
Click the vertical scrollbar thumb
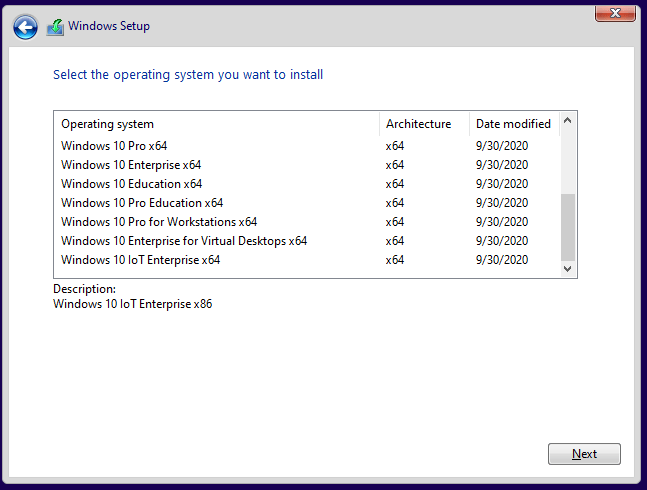(568, 226)
